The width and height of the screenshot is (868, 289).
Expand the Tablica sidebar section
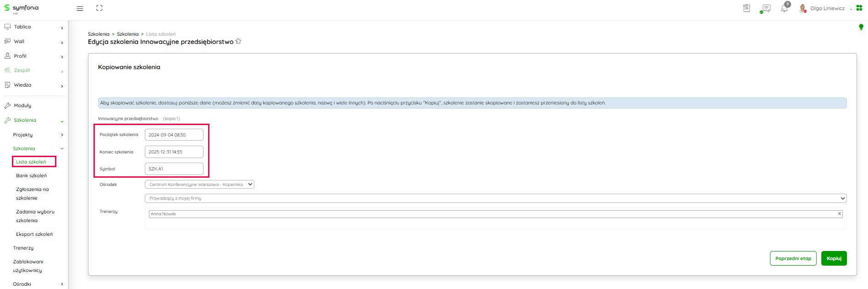[34, 27]
